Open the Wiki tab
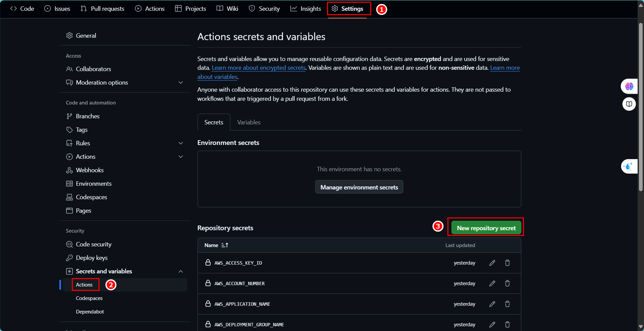The image size is (644, 331). [227, 9]
